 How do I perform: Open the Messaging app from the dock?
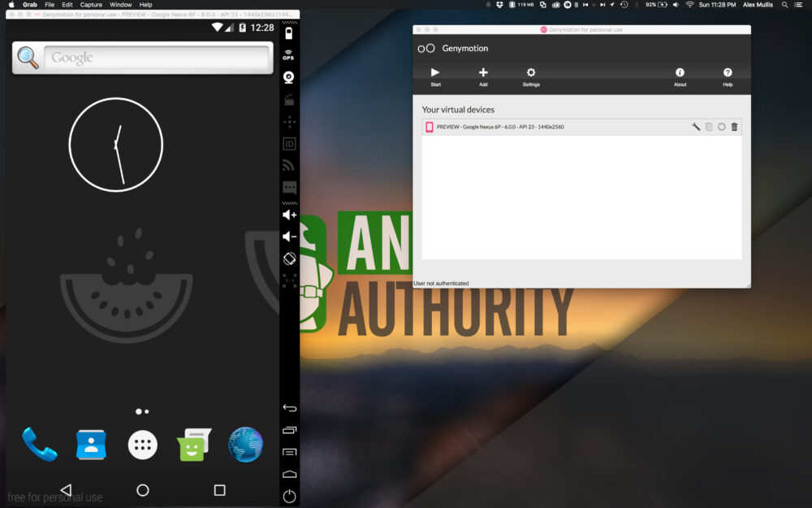(194, 445)
